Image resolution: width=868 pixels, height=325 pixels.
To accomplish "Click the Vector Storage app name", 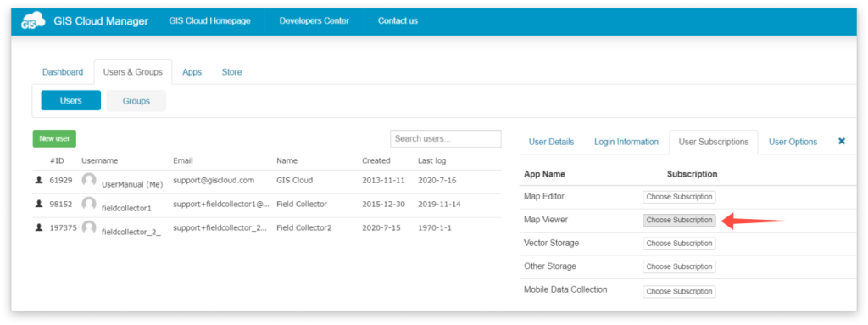I will click(x=551, y=244).
